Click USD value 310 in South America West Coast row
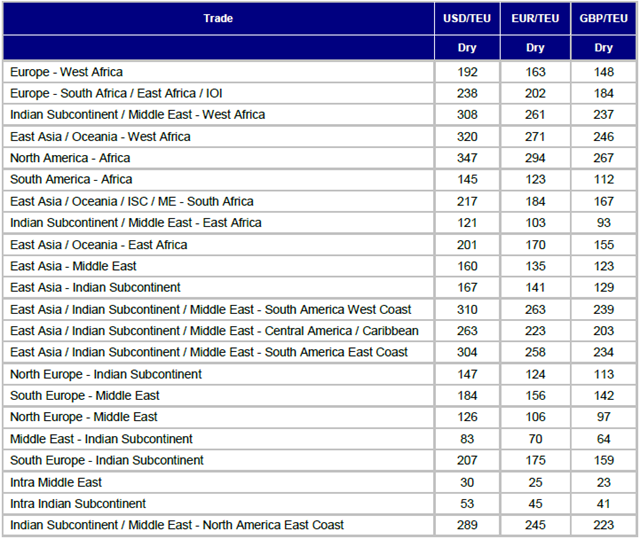Viewport: 640px width, 539px height. tap(467, 310)
